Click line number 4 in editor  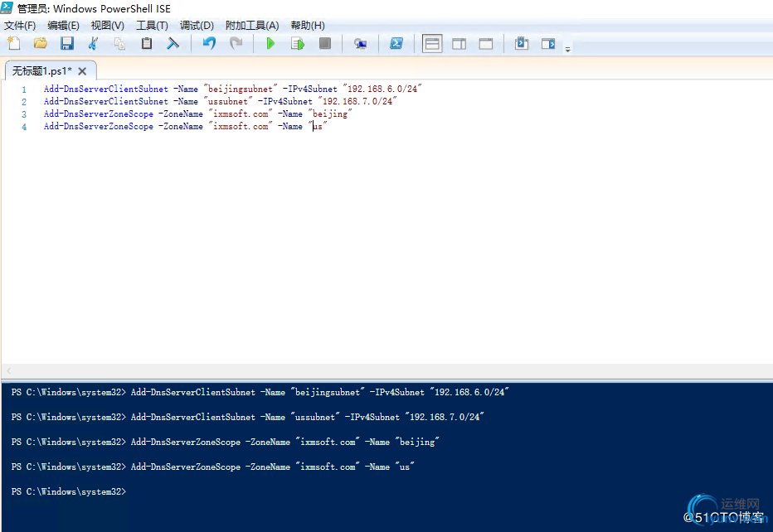tap(24, 127)
